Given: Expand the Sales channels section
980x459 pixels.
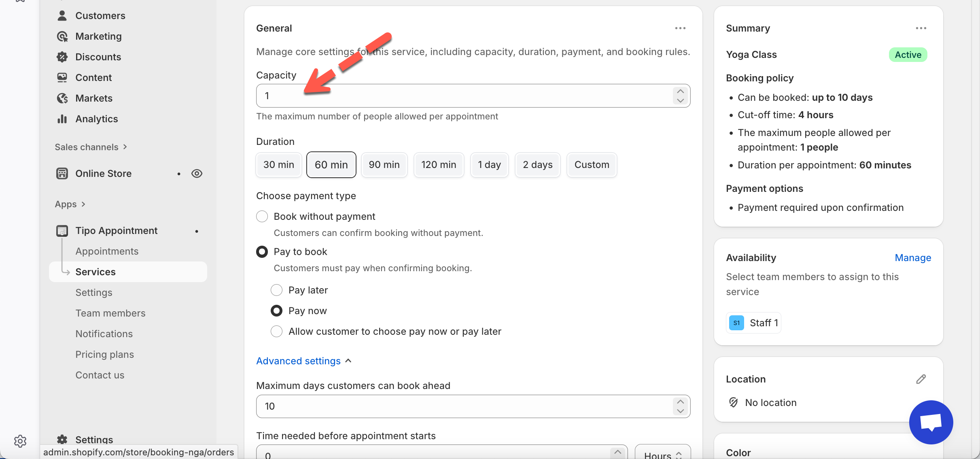Looking at the screenshot, I should point(91,147).
